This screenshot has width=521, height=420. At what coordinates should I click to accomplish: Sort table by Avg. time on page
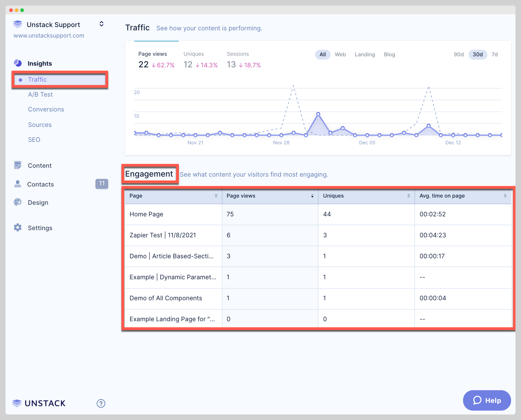tap(505, 196)
